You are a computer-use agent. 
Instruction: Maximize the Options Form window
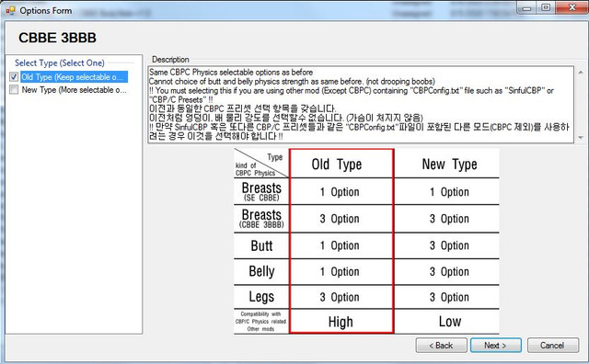tap(546, 8)
